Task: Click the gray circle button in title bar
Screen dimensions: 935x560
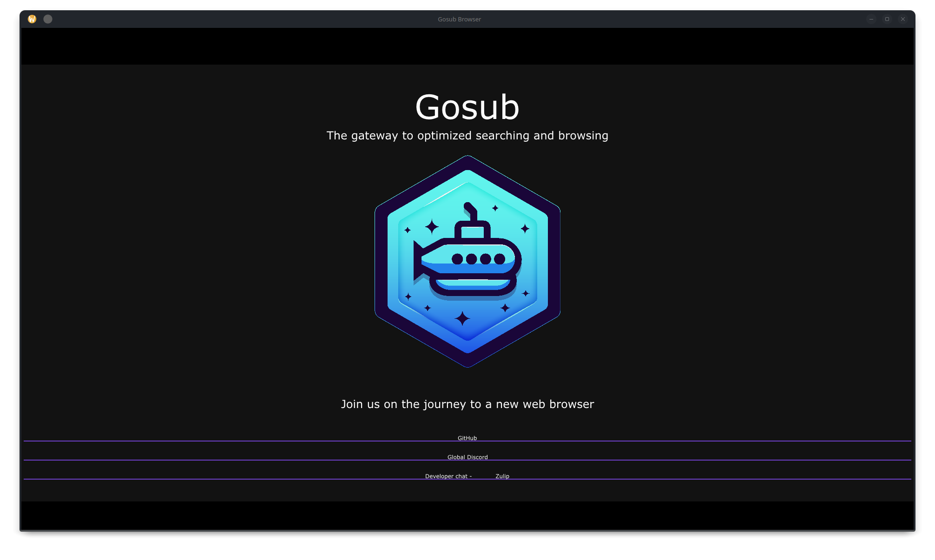Action: (x=48, y=19)
